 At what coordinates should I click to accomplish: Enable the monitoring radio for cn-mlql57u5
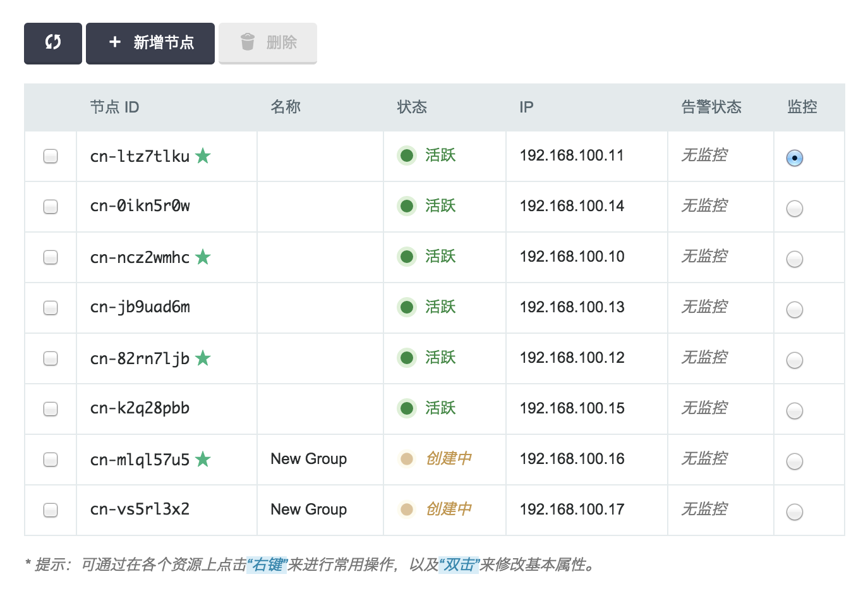click(795, 461)
